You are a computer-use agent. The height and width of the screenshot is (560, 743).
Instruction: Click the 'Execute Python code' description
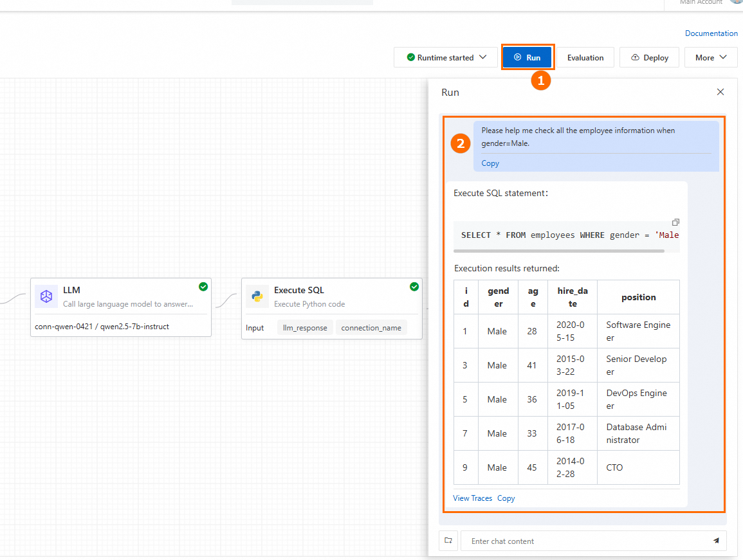[309, 304]
